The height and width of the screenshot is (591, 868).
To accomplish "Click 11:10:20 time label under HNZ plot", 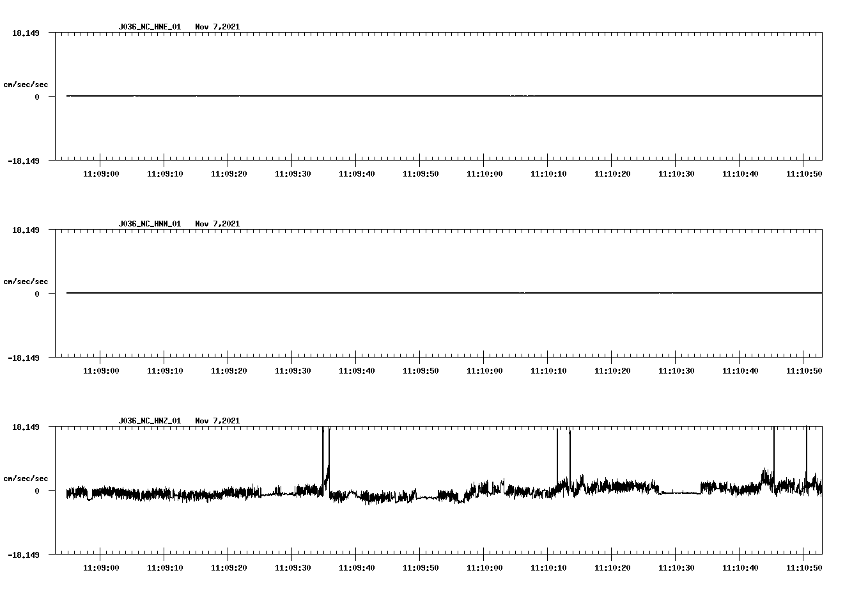I will click(x=612, y=568).
